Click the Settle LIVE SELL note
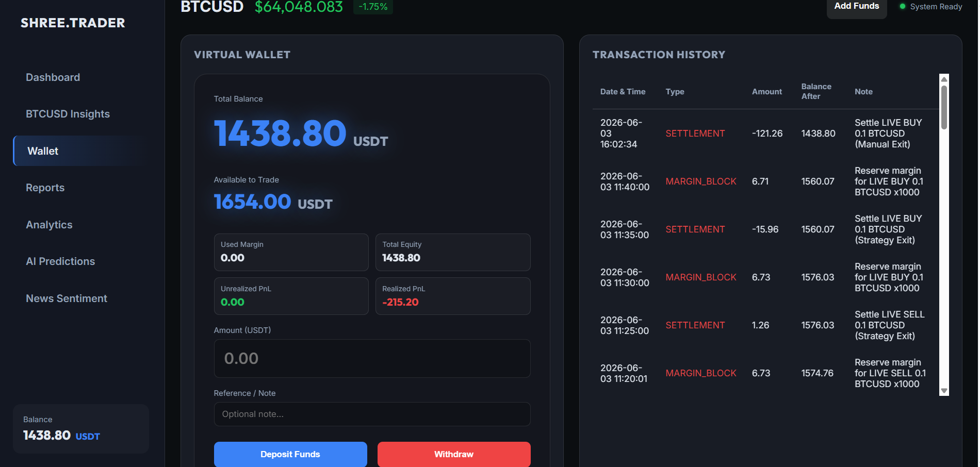Screen dimensions: 980x467 pyautogui.click(x=889, y=325)
